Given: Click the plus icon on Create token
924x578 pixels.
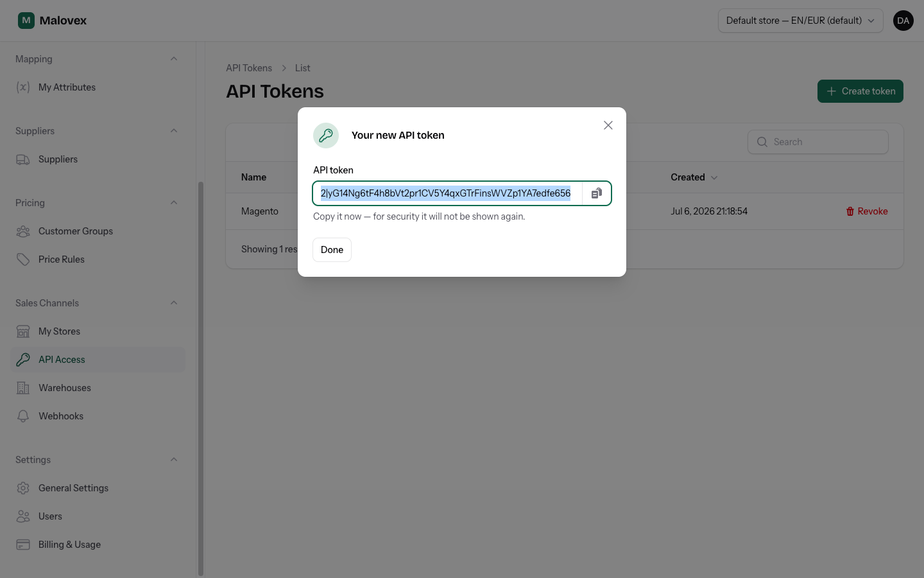Looking at the screenshot, I should [832, 91].
